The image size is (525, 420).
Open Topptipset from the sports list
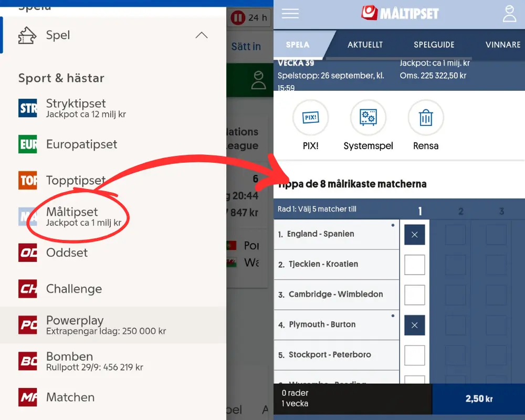[113, 180]
